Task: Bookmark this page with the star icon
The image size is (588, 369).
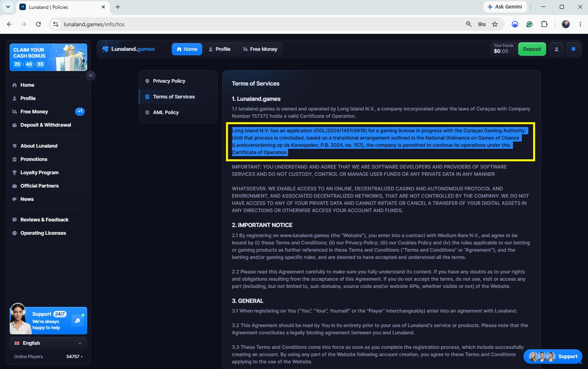Action: [495, 24]
